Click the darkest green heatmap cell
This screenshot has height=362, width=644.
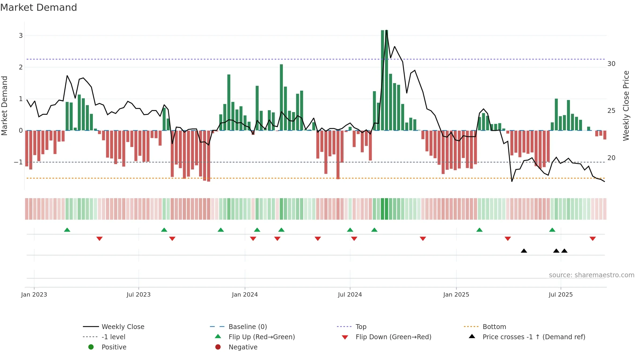386,209
